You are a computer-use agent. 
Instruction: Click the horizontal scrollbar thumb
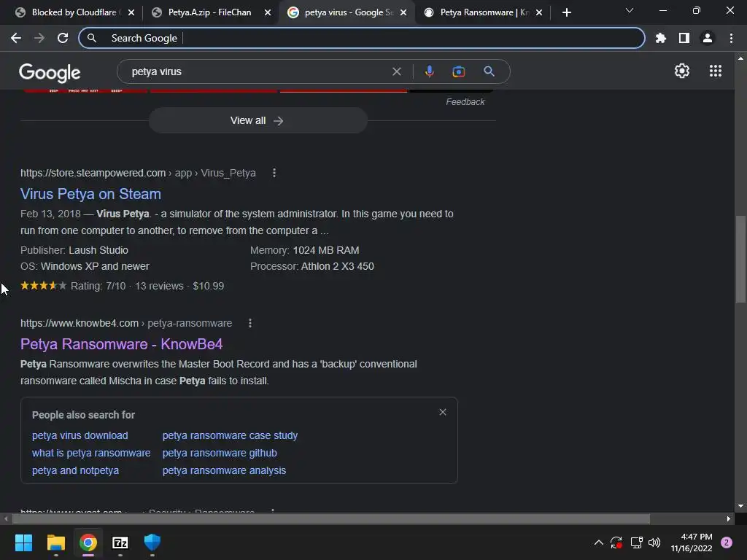coord(330,518)
